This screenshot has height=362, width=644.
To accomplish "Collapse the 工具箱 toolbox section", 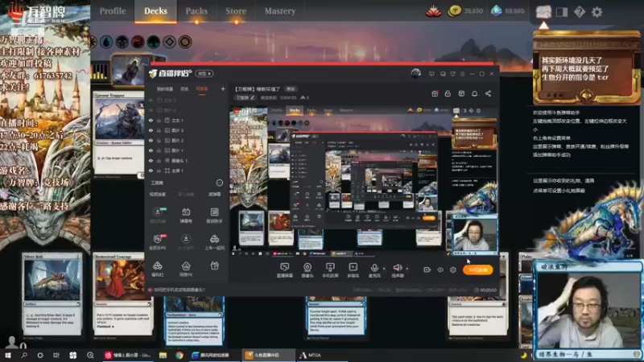I will point(220,183).
